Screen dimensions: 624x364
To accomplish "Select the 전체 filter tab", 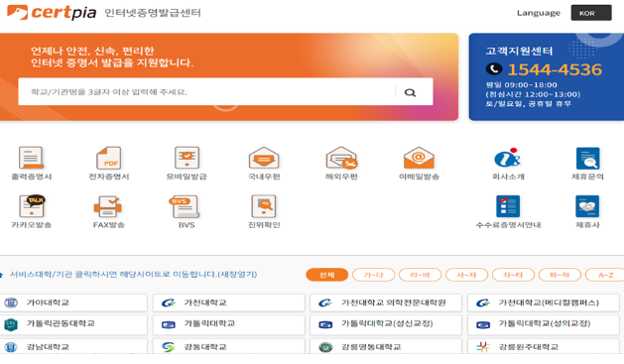I will [x=326, y=275].
